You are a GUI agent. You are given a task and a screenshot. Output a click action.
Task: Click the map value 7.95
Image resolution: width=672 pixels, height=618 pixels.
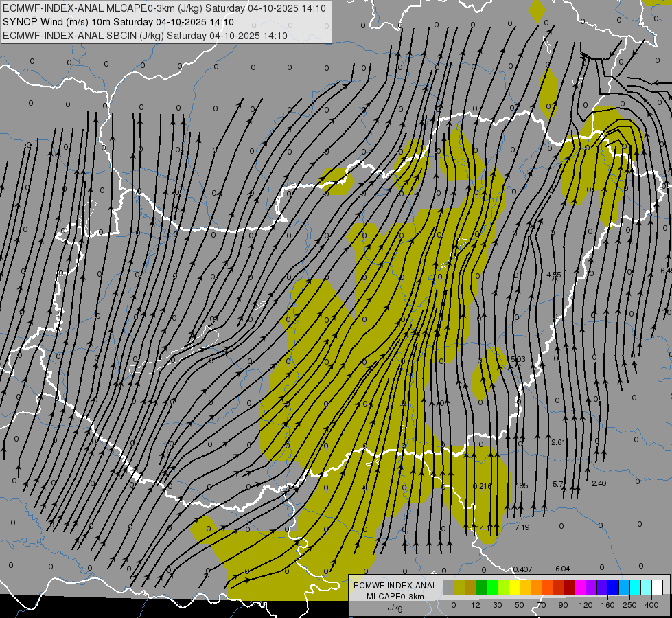click(521, 485)
